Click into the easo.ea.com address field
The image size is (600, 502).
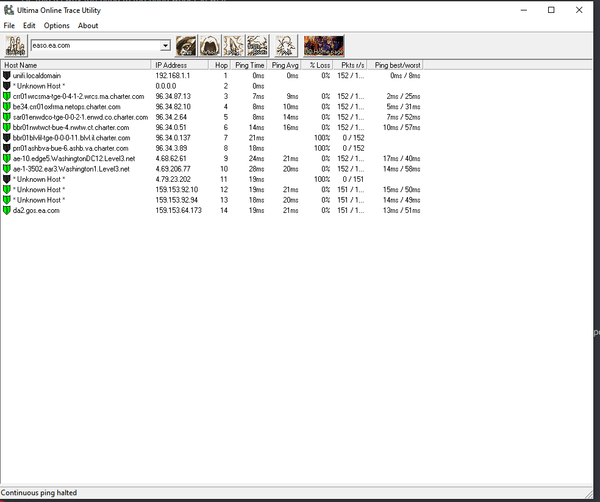(x=96, y=46)
